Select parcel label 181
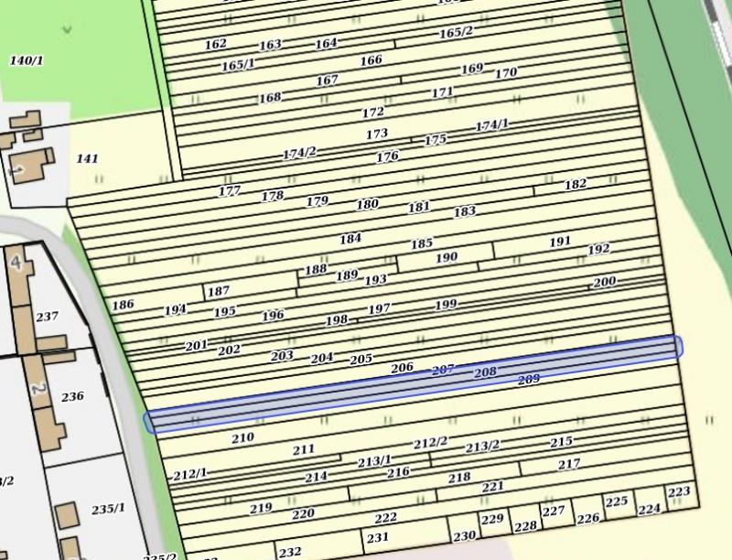 pos(419,207)
